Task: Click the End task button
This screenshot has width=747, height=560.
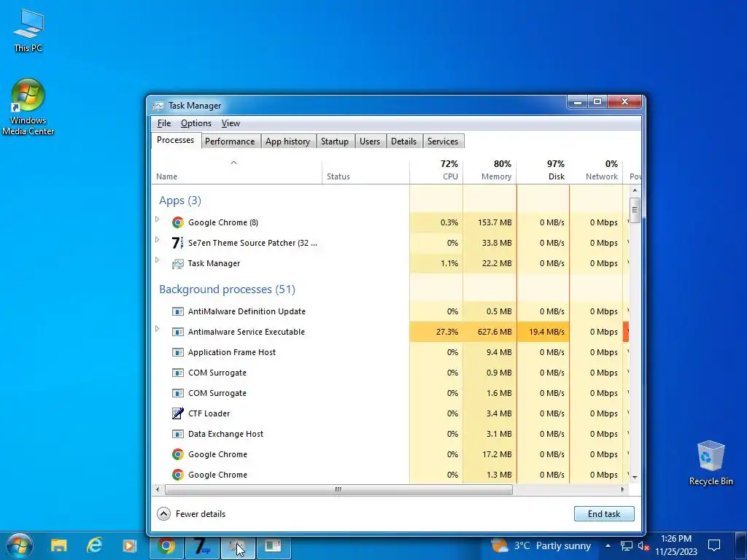Action: coord(603,514)
